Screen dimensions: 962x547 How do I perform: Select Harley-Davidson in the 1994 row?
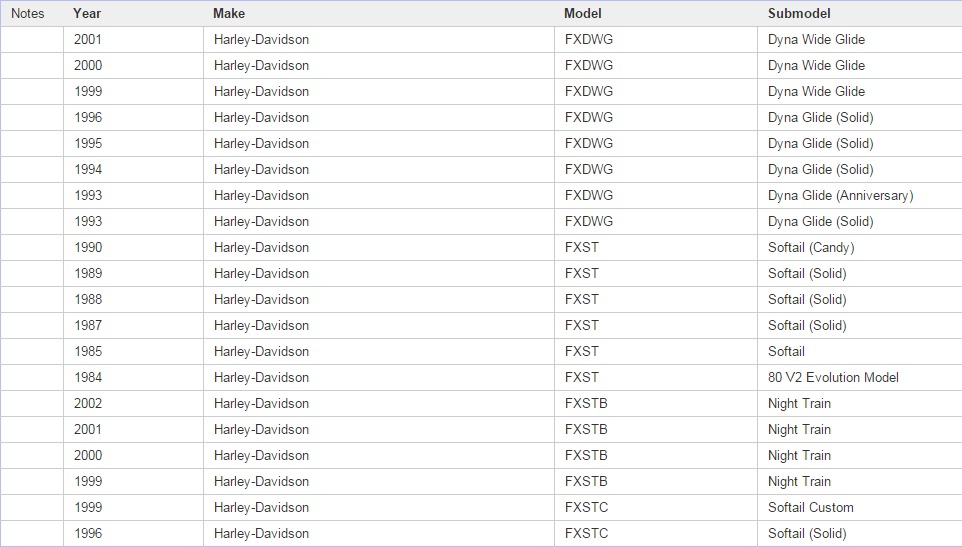pos(261,169)
